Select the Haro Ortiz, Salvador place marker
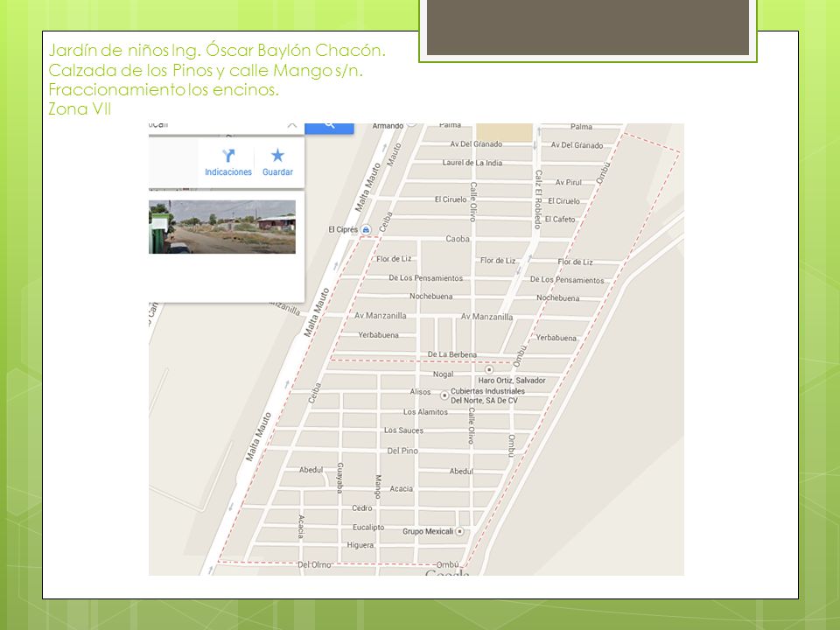This screenshot has width=840, height=630. click(x=488, y=369)
